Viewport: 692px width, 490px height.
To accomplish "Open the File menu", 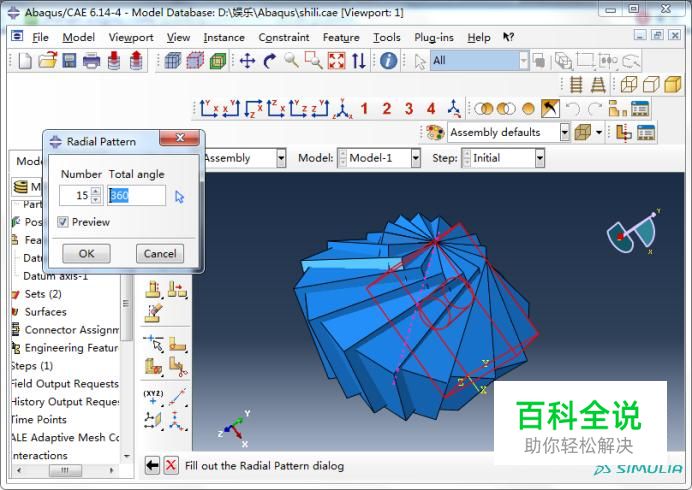I will coord(40,38).
